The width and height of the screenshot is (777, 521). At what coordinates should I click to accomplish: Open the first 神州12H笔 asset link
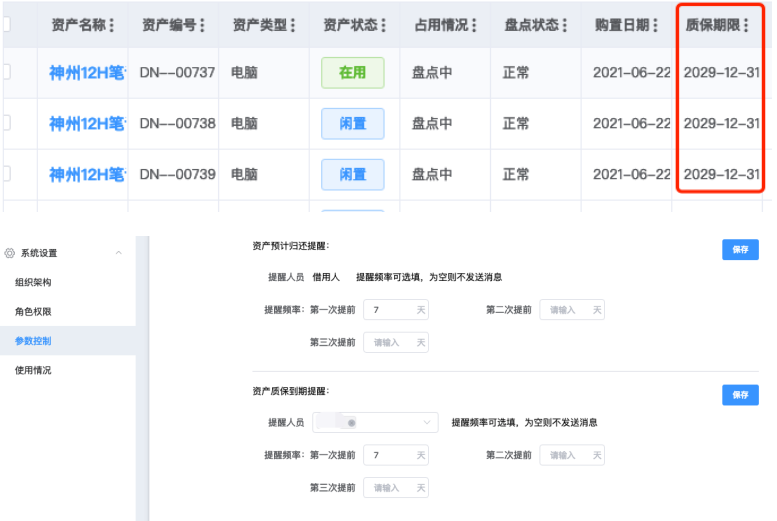[87, 72]
